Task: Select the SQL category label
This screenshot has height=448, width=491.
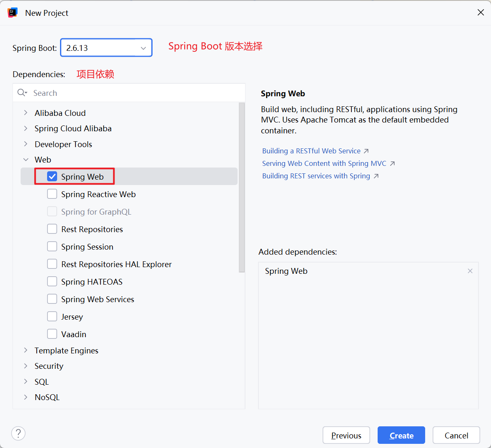Action: tap(42, 382)
